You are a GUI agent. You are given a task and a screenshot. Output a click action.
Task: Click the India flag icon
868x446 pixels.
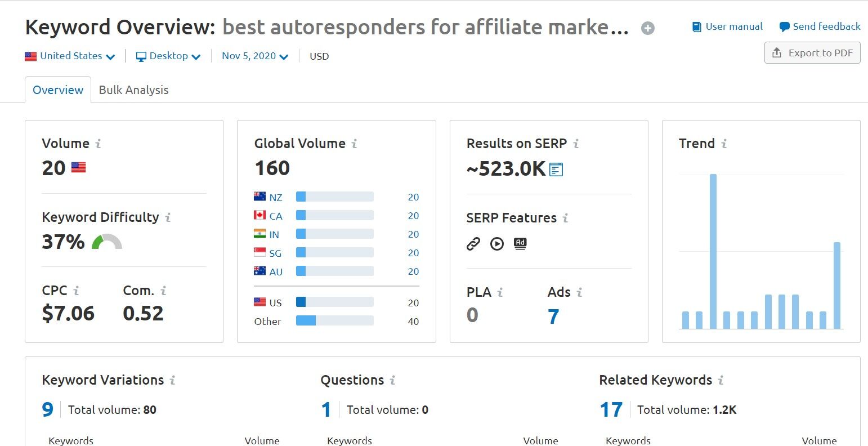coord(259,234)
